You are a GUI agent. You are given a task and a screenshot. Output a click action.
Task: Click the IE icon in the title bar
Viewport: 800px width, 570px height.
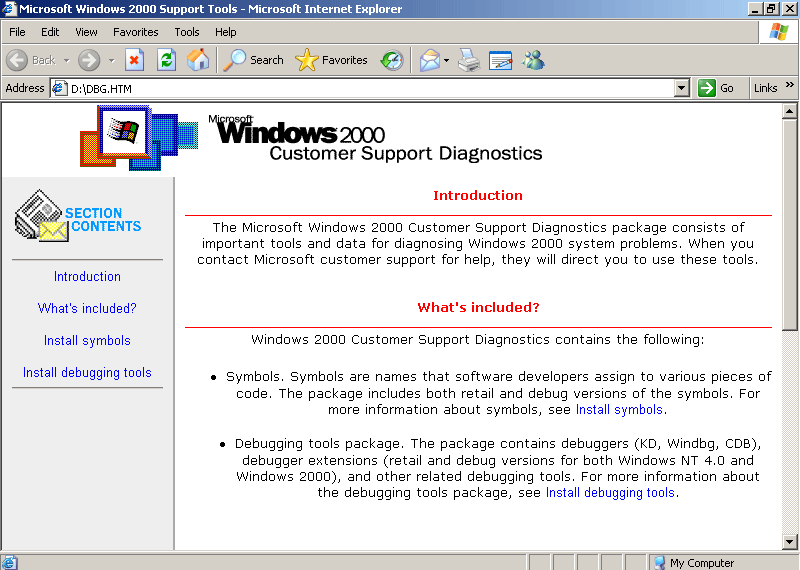9,9
